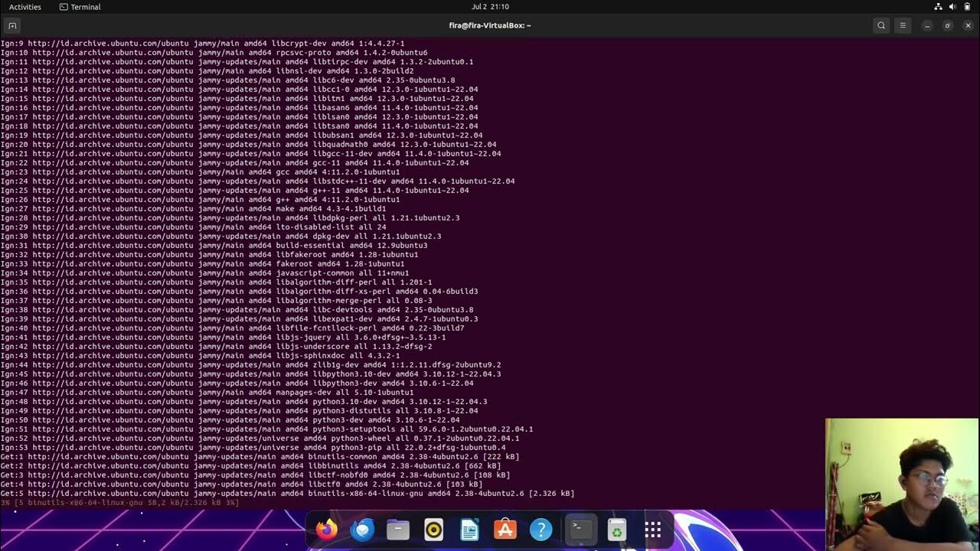
Task: Click the Ign:20 libquadmath0 line
Action: tap(248, 145)
